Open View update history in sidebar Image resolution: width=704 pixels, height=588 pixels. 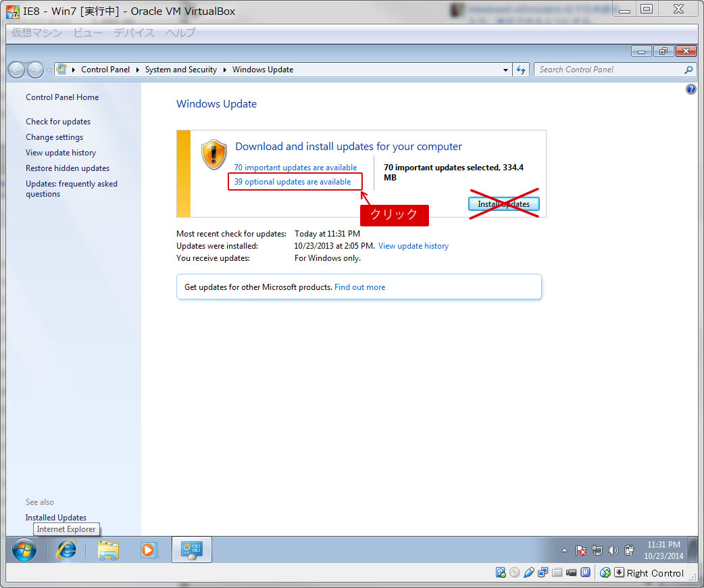point(61,152)
